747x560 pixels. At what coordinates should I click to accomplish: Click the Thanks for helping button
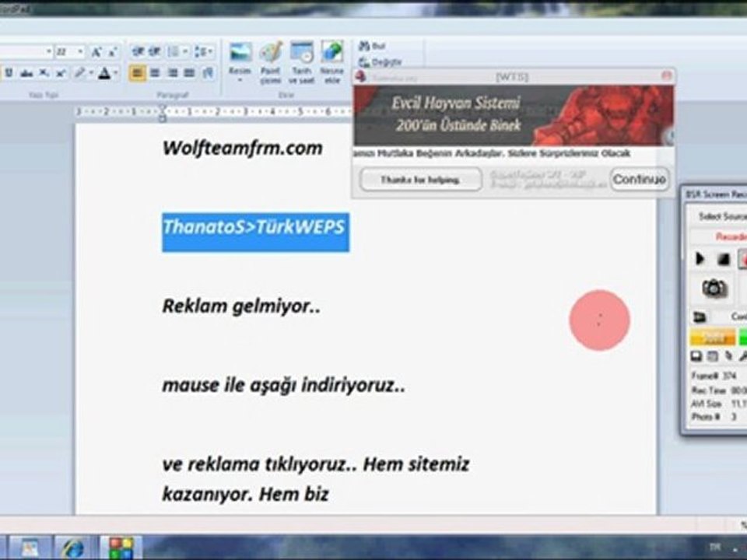point(421,180)
